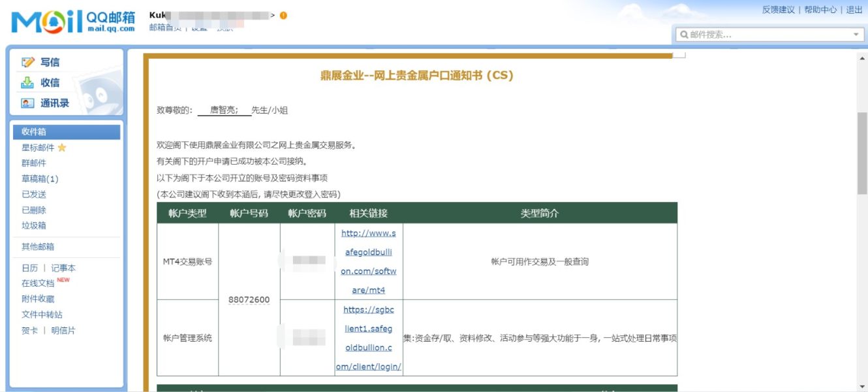The width and height of the screenshot is (868, 392).
Task: Open 在线文档 in sidebar
Action: pyautogui.click(x=38, y=284)
